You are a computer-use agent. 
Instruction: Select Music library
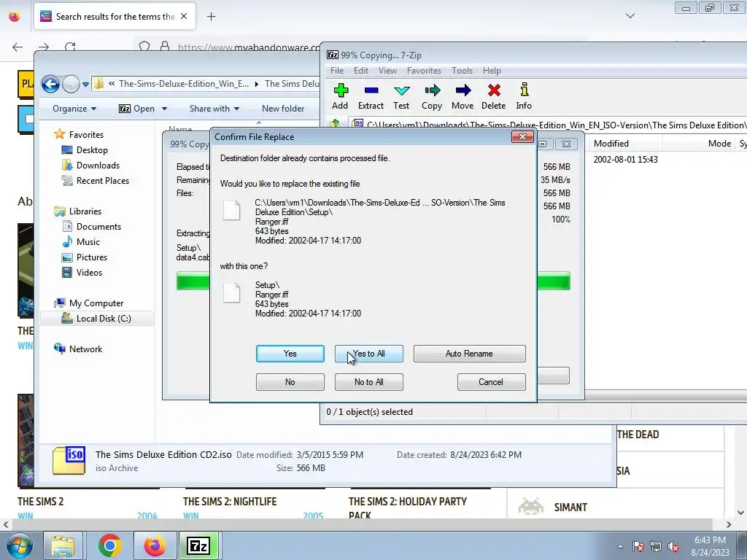(x=88, y=242)
